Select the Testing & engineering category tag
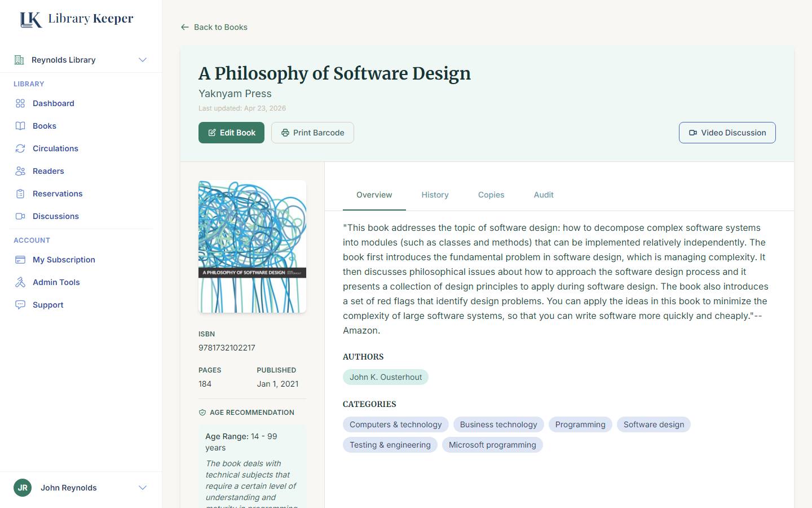 point(390,445)
